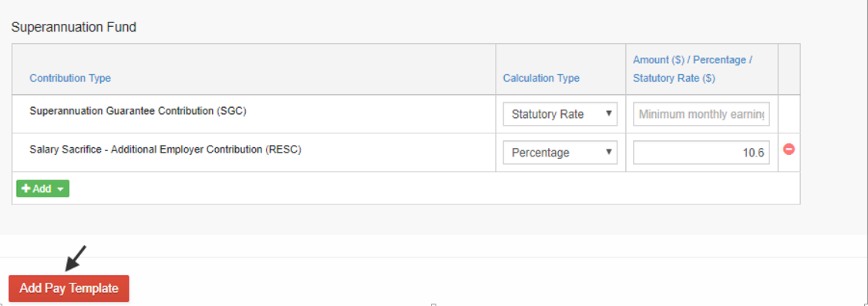This screenshot has height=306, width=868.
Task: Click the empty header cell above the remove icon
Action: tap(789, 69)
